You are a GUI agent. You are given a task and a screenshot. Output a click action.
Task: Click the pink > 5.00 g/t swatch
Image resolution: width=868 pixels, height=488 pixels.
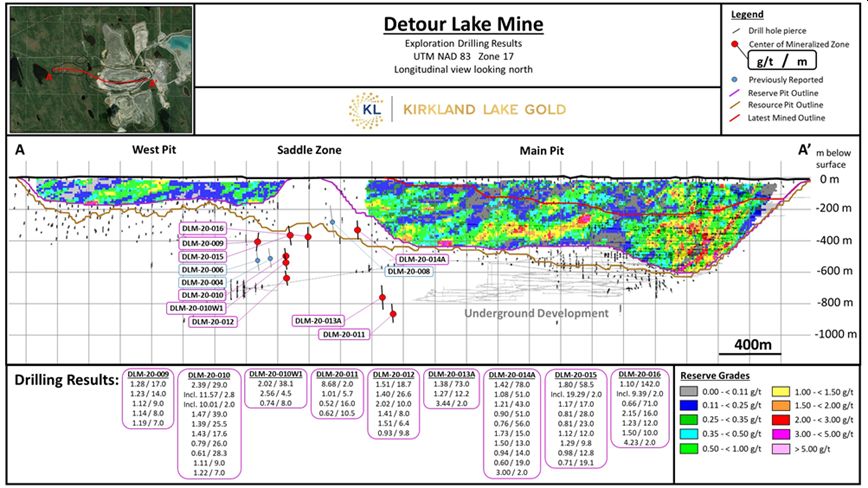pyautogui.click(x=781, y=449)
